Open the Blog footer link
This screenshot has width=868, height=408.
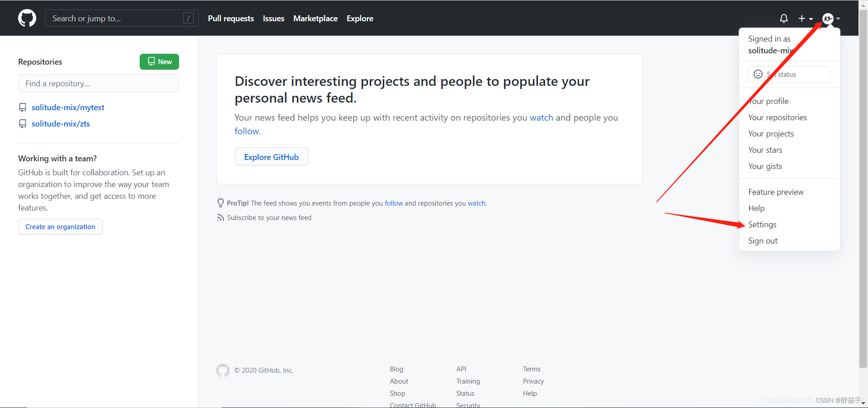(396, 369)
